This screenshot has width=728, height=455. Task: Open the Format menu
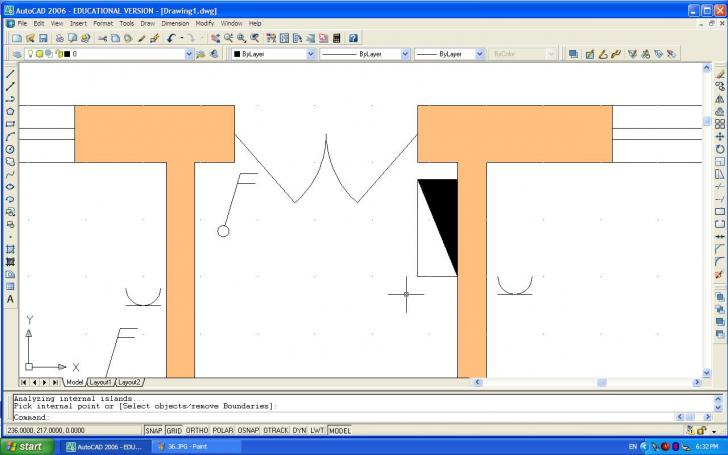tap(103, 23)
